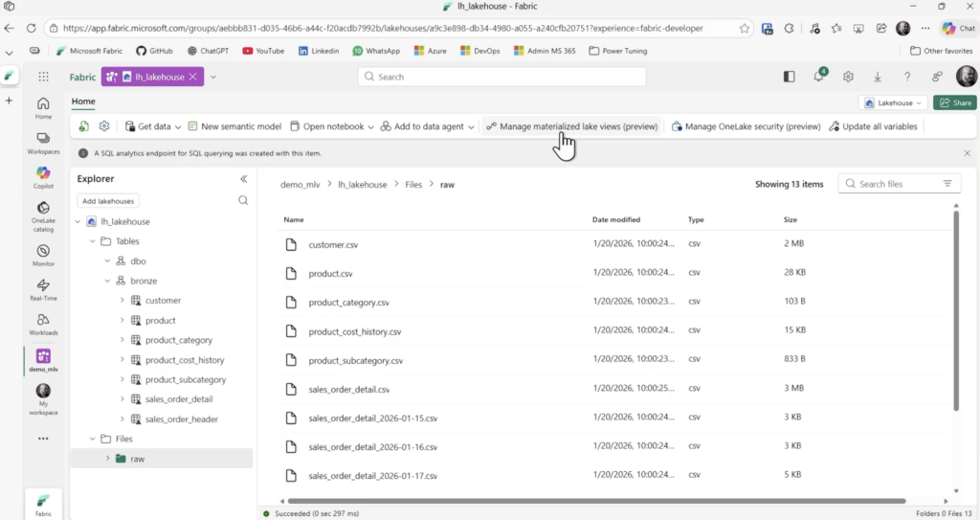Collapse the Explorer pane with double-chevron
This screenshot has width=980, height=520.
point(243,179)
